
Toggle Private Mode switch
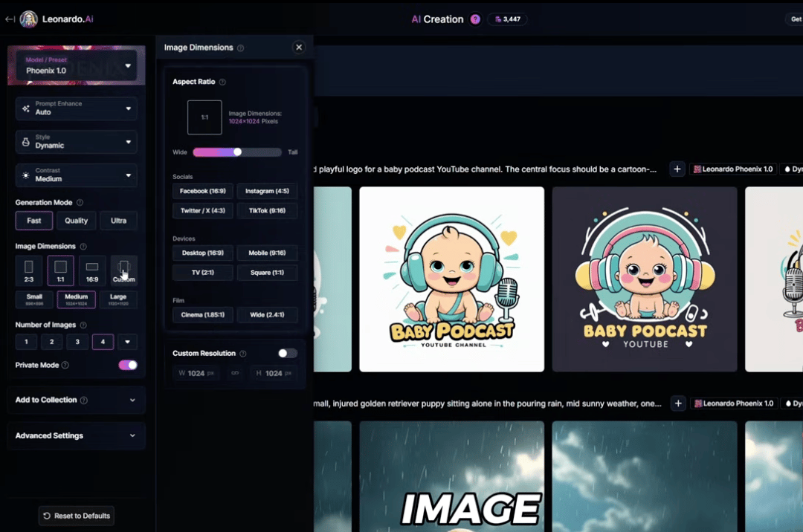pos(128,365)
